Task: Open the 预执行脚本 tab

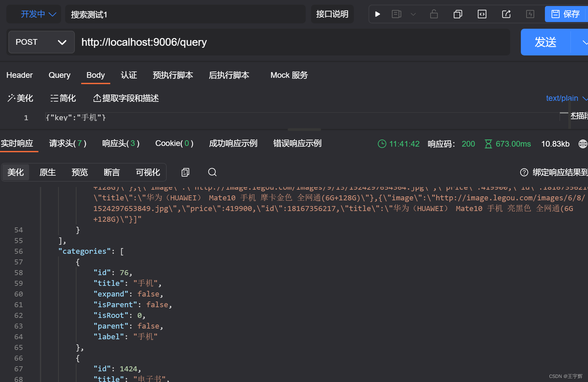Action: tap(173, 75)
